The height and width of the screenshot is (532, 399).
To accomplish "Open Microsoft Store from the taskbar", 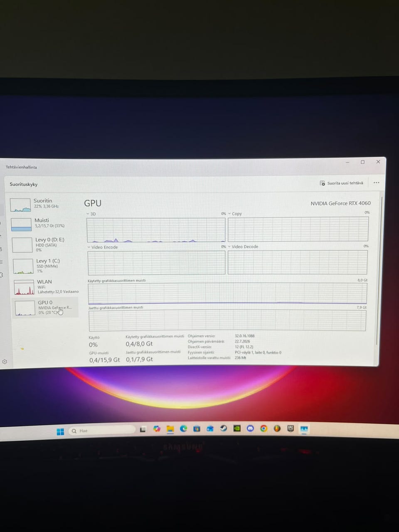I will coord(197,429).
